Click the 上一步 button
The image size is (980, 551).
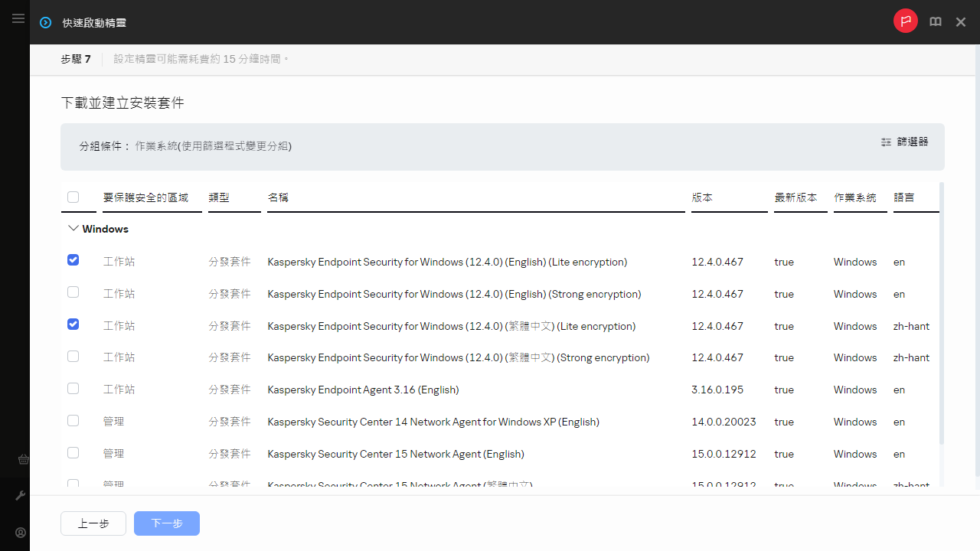[93, 523]
